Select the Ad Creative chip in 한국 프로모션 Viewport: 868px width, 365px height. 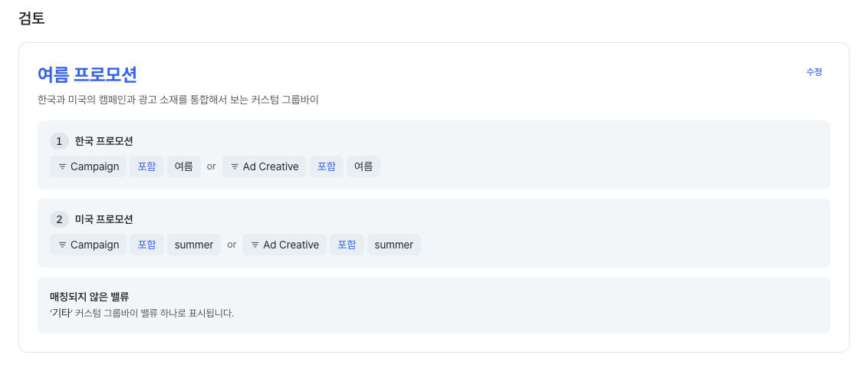coord(265,166)
